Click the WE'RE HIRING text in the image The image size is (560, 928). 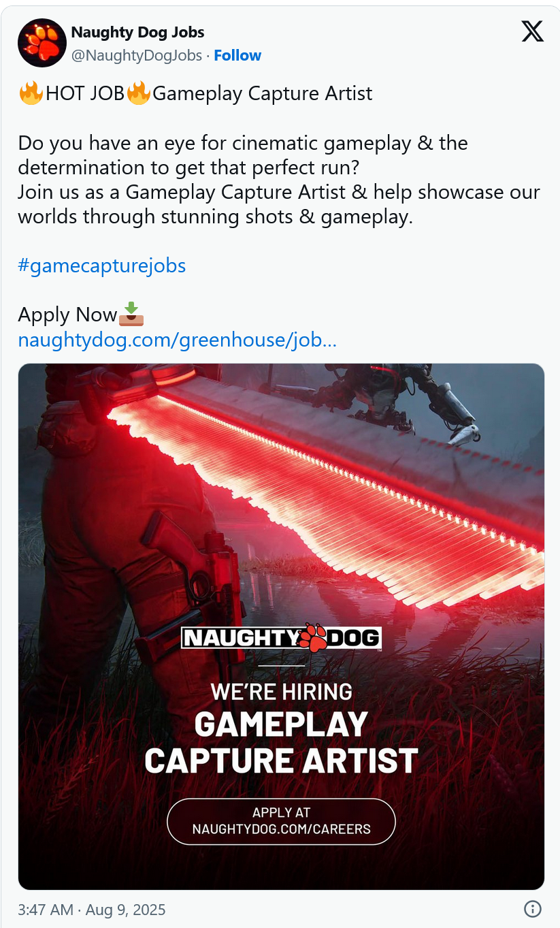(x=282, y=692)
